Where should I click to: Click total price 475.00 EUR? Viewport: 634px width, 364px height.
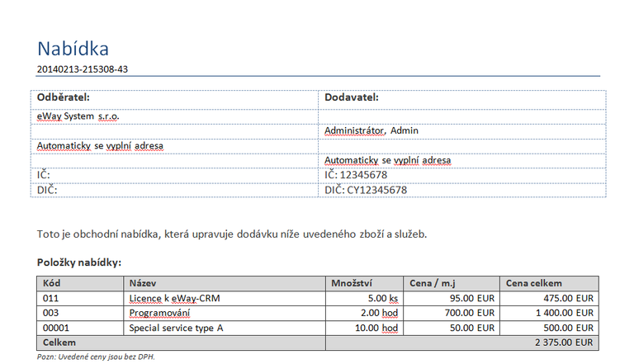pos(569,299)
